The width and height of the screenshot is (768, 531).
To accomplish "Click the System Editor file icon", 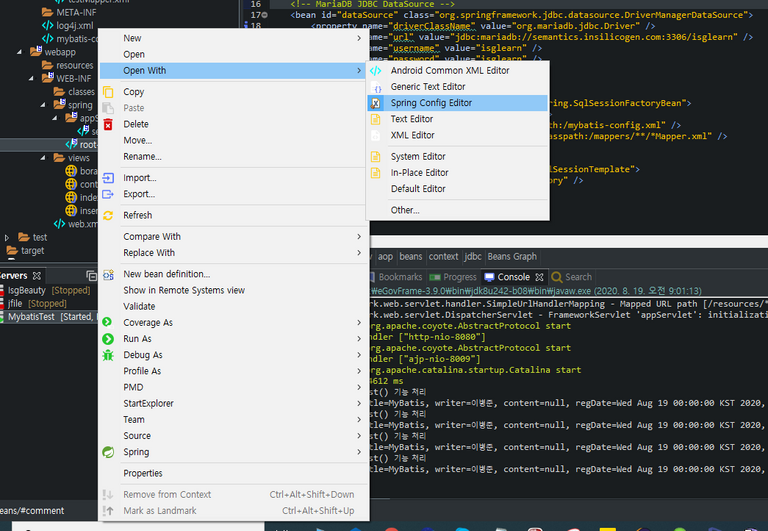I will coord(376,157).
